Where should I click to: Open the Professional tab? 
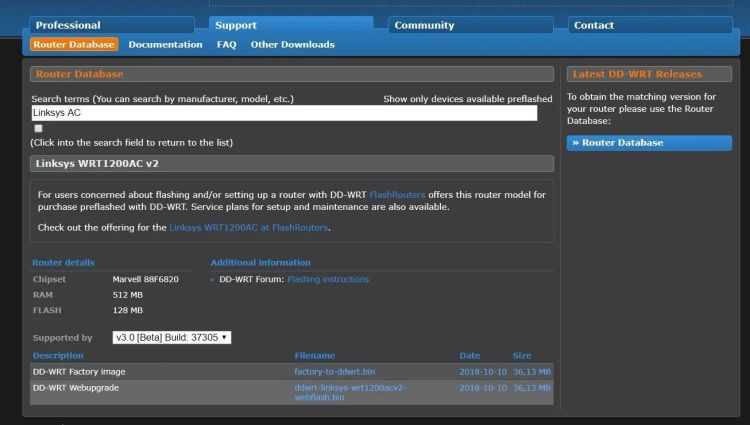[68, 25]
